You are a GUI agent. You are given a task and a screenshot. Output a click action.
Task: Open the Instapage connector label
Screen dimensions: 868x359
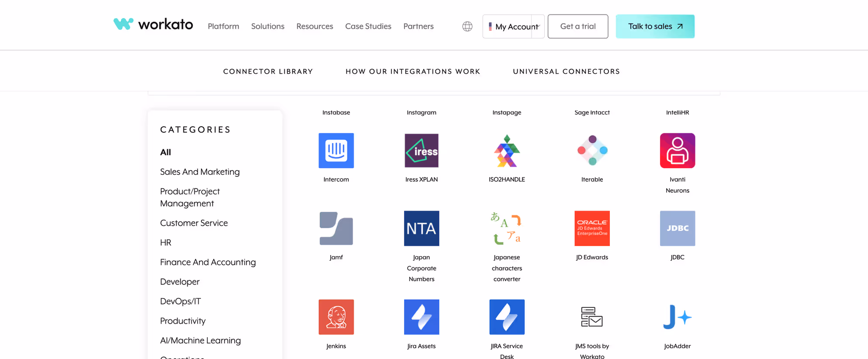click(x=507, y=112)
